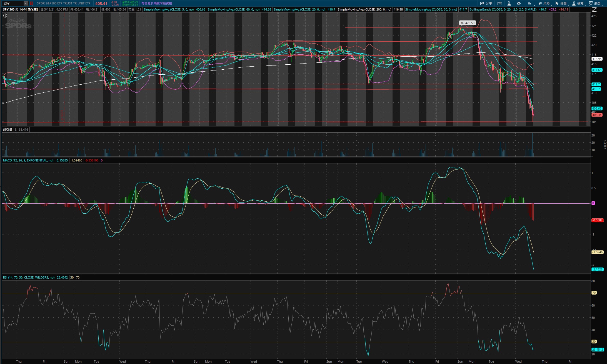Image resolution: width=607 pixels, height=364 pixels.
Task: Open the 研究 studies menu
Action: coord(578,3)
